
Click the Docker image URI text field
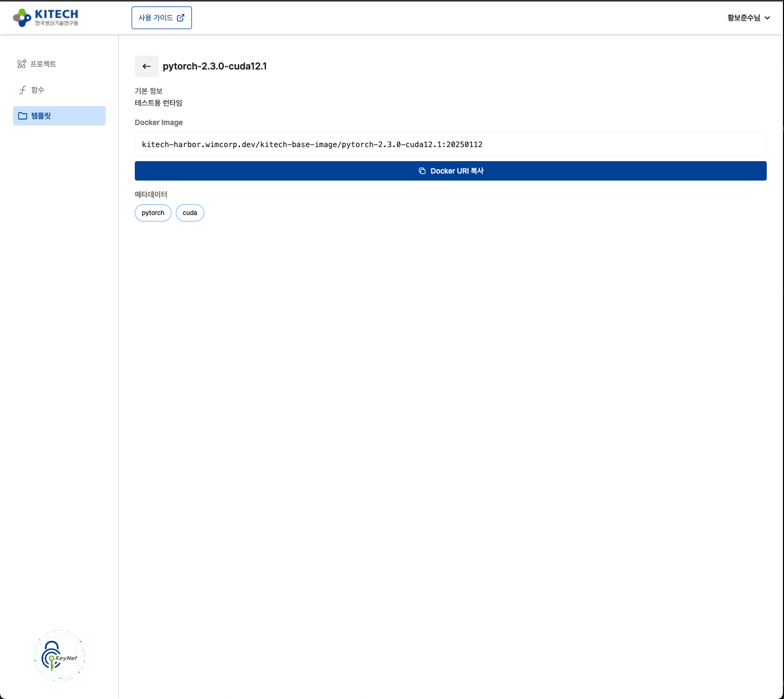coord(450,144)
